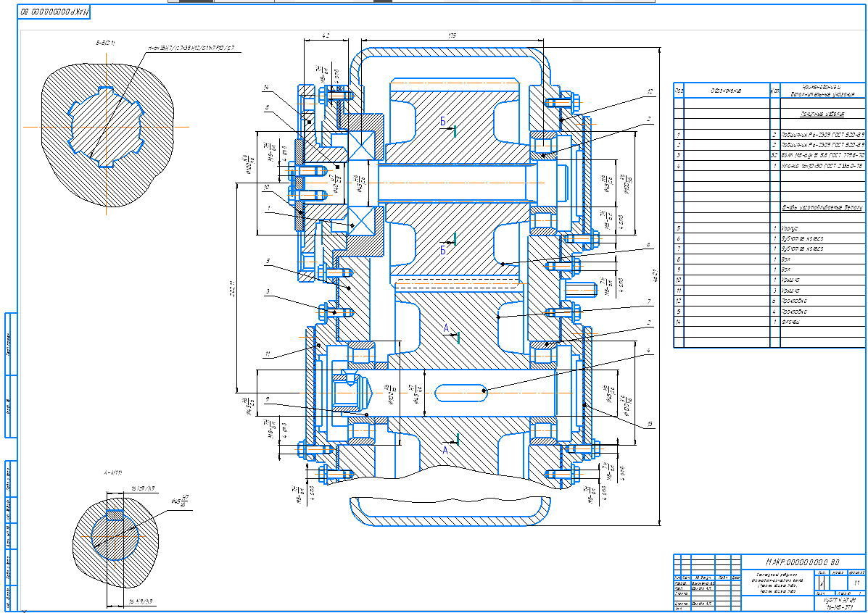Screen dimensions: 868x613
Task: Select the "Болт М8" entry in the parts table
Action: tap(822, 156)
